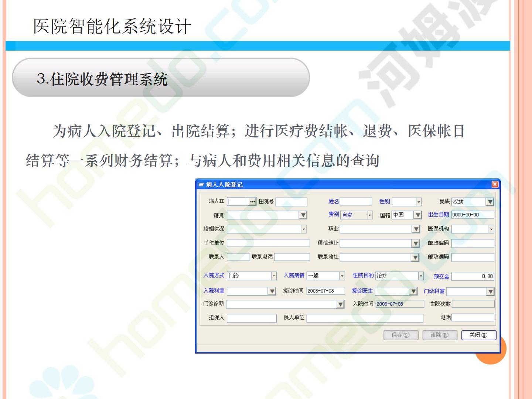Click into the 姓名 input field
Screen dimensions: 532x399
click(356, 202)
